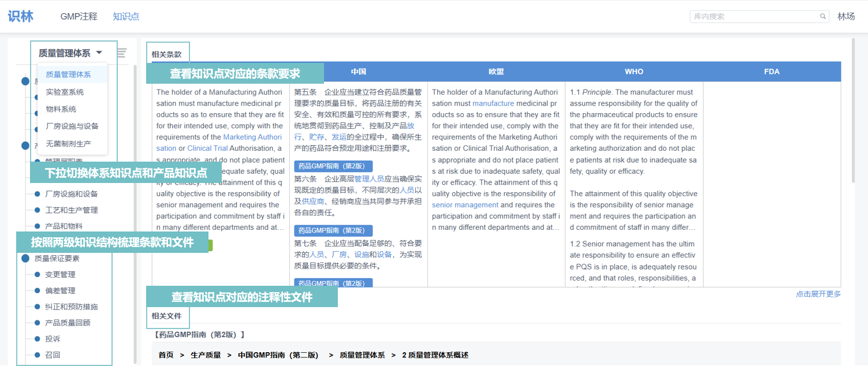This screenshot has height=366, width=868.
Task: Click the large bullet beside 质量保证要素
Action: (25, 259)
